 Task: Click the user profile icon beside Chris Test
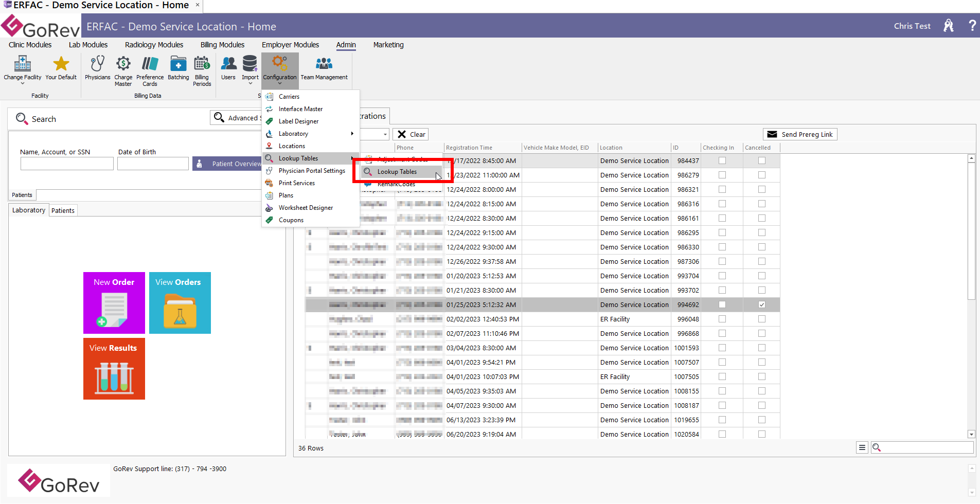[949, 26]
